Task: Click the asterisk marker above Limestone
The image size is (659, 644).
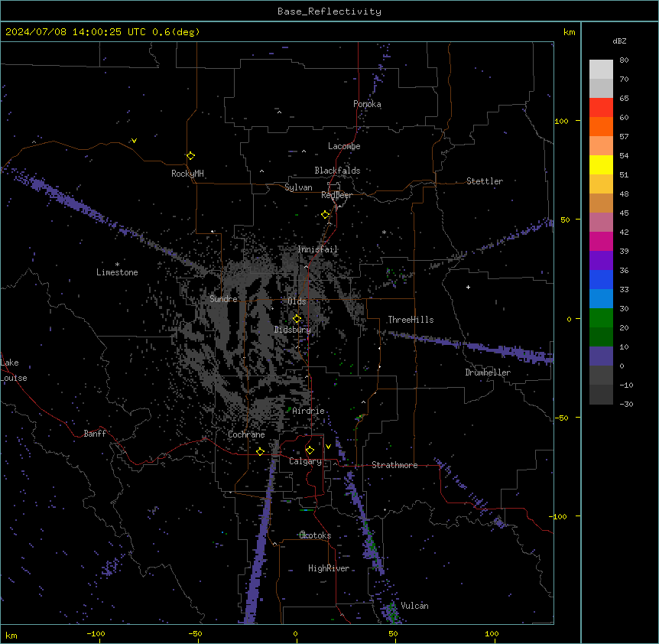Action: [x=117, y=264]
